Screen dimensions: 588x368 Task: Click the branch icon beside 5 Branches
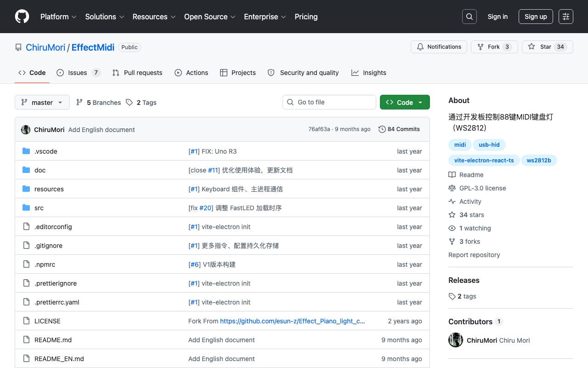coord(79,103)
